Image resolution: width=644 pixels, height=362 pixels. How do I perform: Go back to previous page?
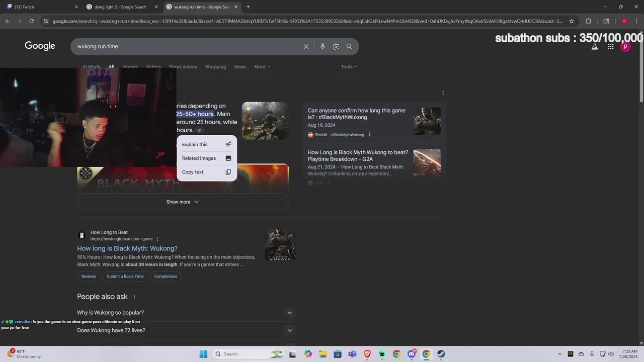(x=7, y=21)
